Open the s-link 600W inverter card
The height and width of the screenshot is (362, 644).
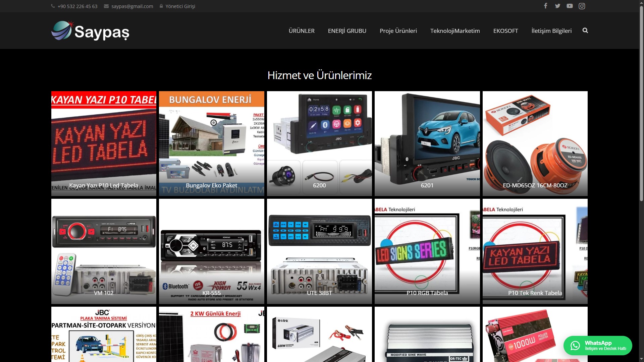tap(319, 334)
